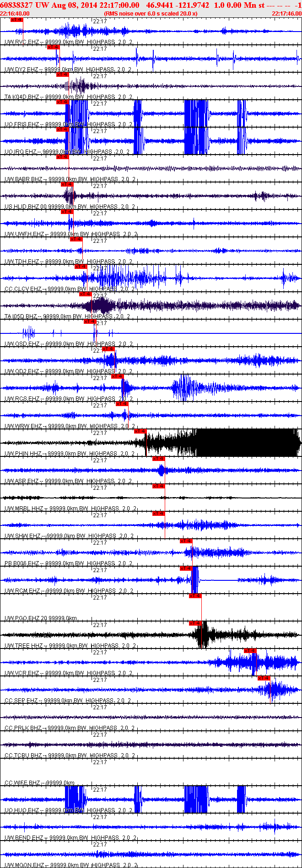Click the UW.PHIN.HHZ station label
302x868 pixels.
click(23, 454)
